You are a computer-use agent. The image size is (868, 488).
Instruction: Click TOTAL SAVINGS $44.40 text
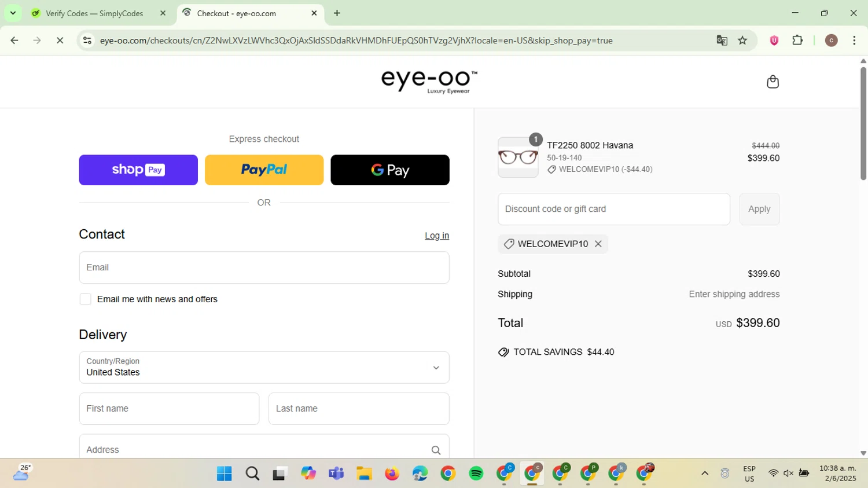[564, 353]
